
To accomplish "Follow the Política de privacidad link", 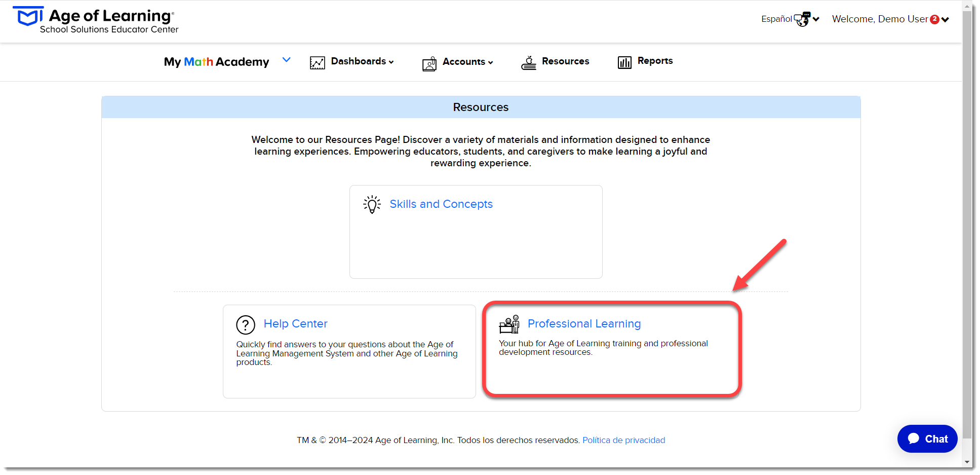I will click(624, 440).
